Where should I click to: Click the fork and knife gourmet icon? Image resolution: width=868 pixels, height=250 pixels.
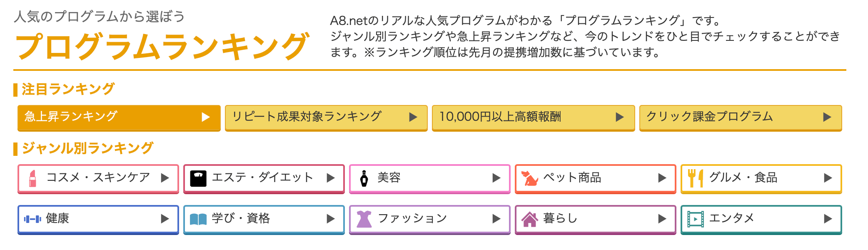click(x=695, y=178)
